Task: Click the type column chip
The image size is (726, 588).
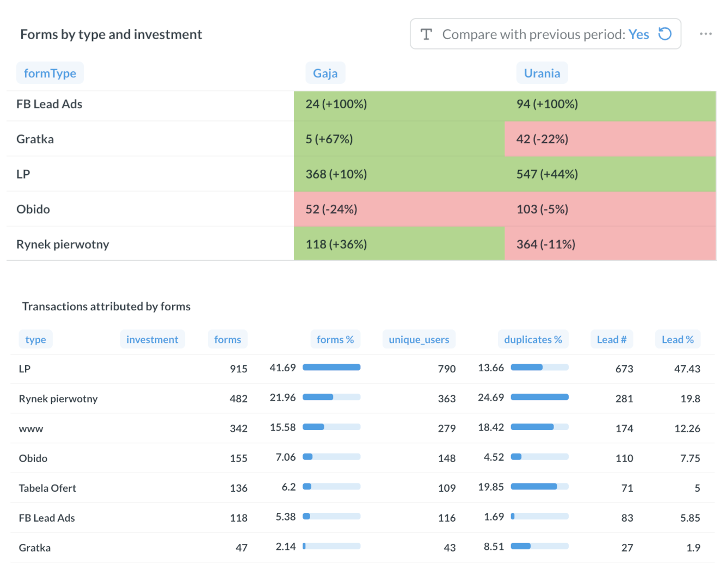Action: click(x=35, y=339)
